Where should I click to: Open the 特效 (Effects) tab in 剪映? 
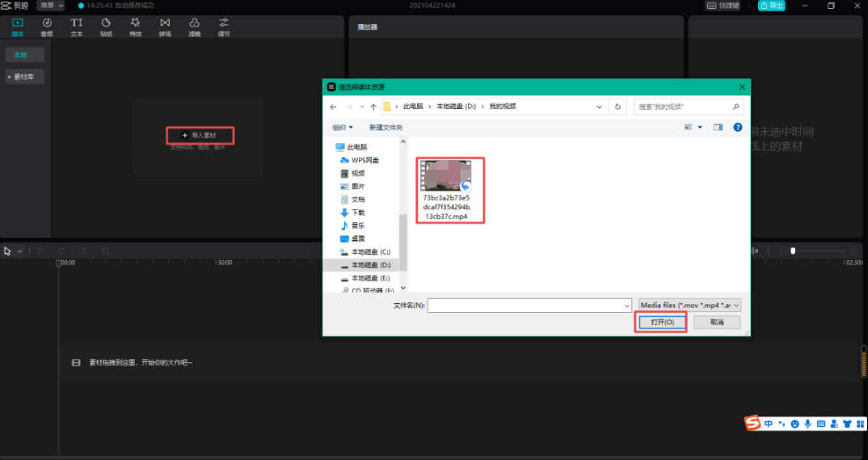(136, 27)
